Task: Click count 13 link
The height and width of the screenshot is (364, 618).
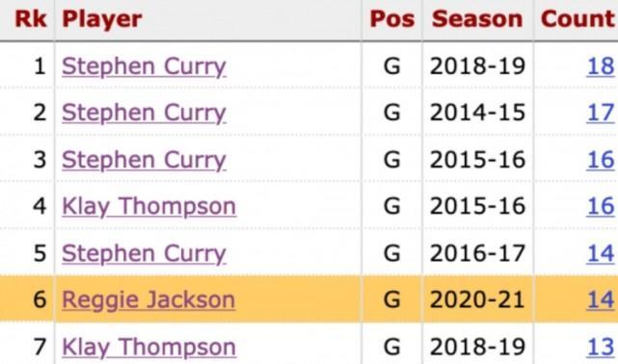Action: point(601,347)
